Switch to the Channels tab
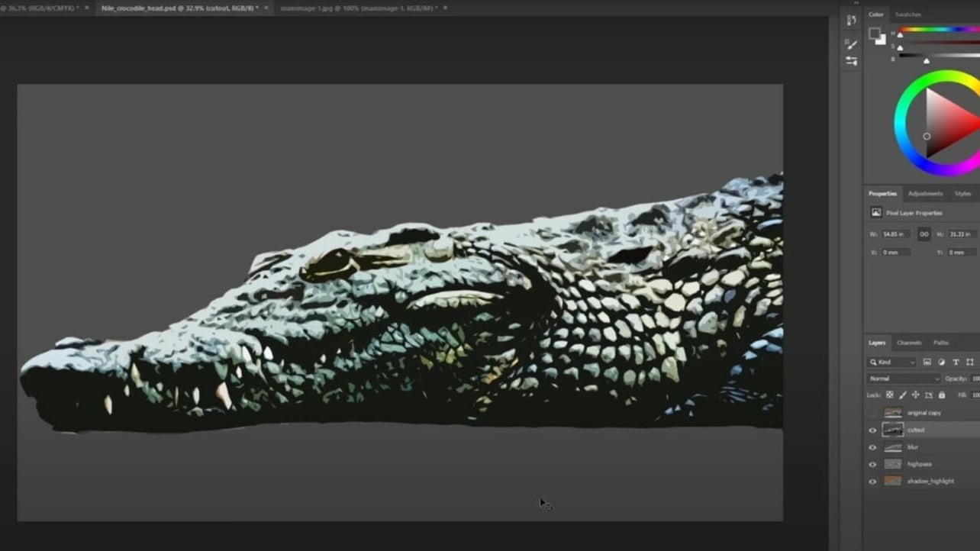980x551 pixels. click(908, 343)
